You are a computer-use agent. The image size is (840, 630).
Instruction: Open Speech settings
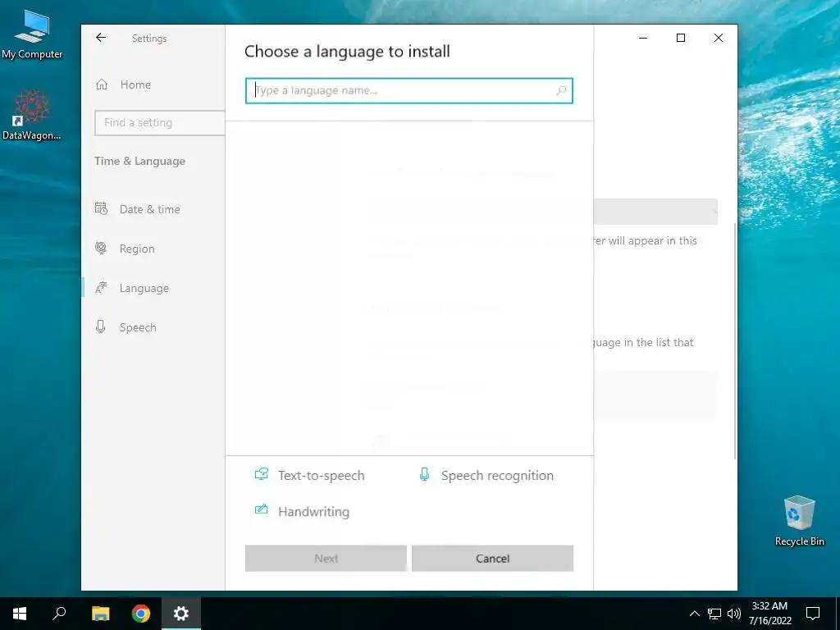tap(138, 327)
